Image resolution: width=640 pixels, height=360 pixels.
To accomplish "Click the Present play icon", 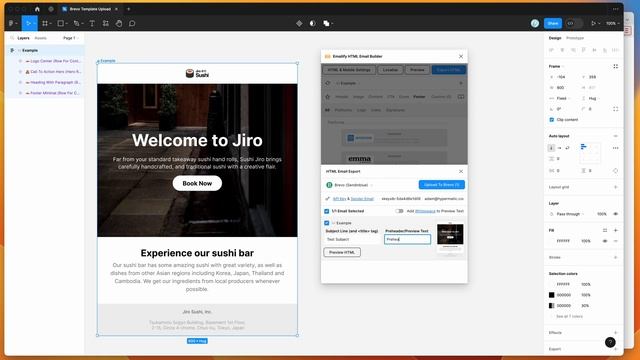I will (x=593, y=23).
